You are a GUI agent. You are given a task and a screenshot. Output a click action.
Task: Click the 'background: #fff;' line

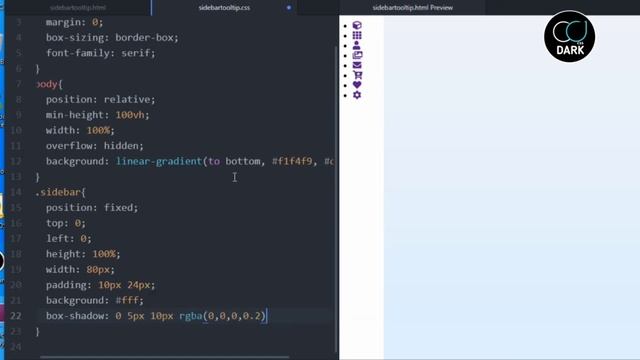pyautogui.click(x=95, y=300)
